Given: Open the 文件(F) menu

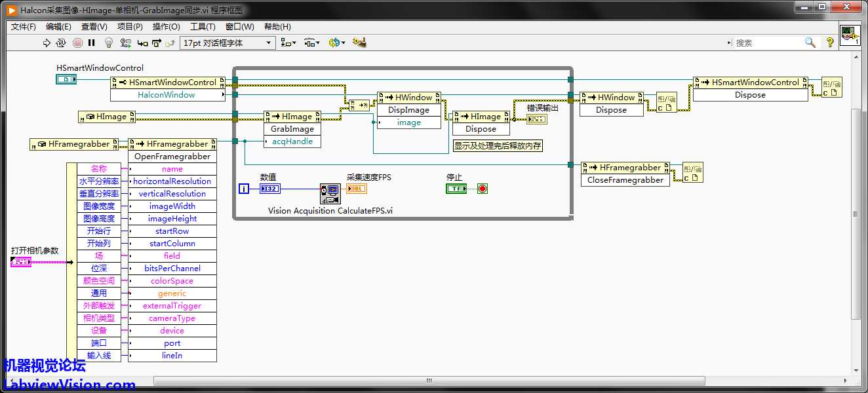Looking at the screenshot, I should 24,27.
